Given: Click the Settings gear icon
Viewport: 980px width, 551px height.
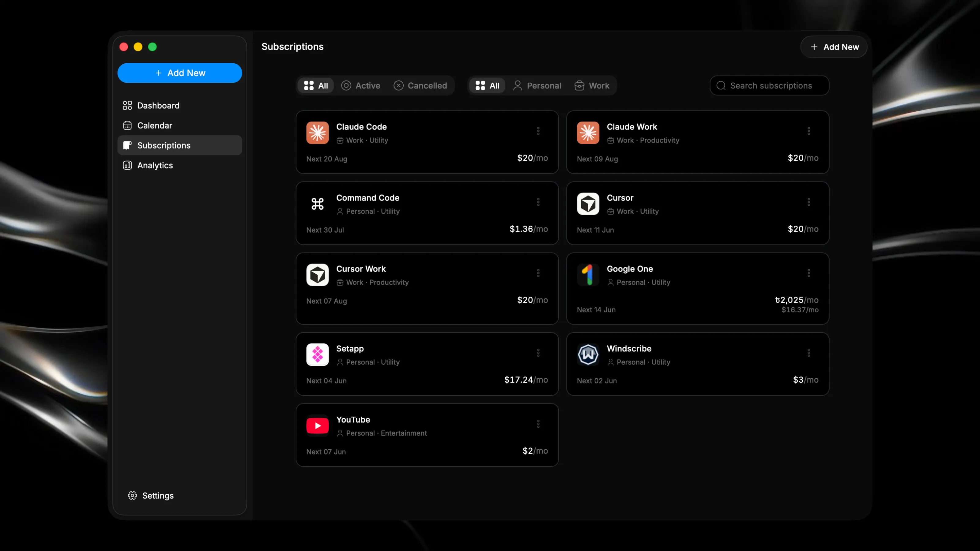Looking at the screenshot, I should (132, 496).
